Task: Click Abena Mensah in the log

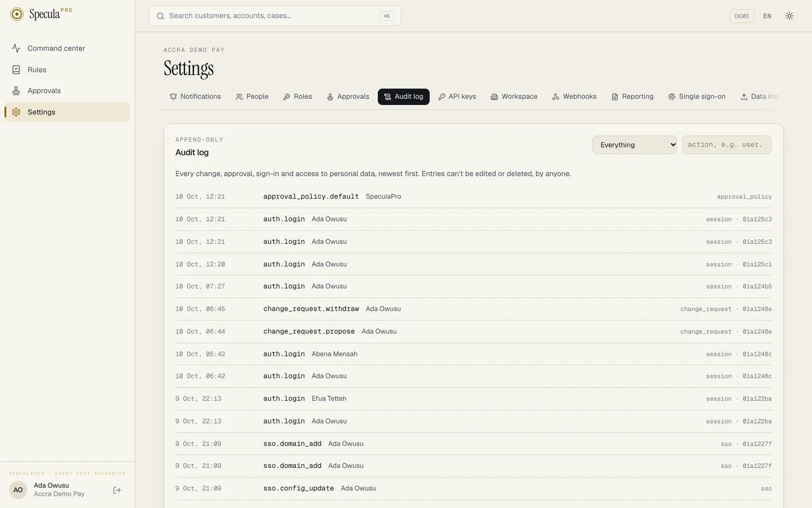Action: tap(334, 354)
